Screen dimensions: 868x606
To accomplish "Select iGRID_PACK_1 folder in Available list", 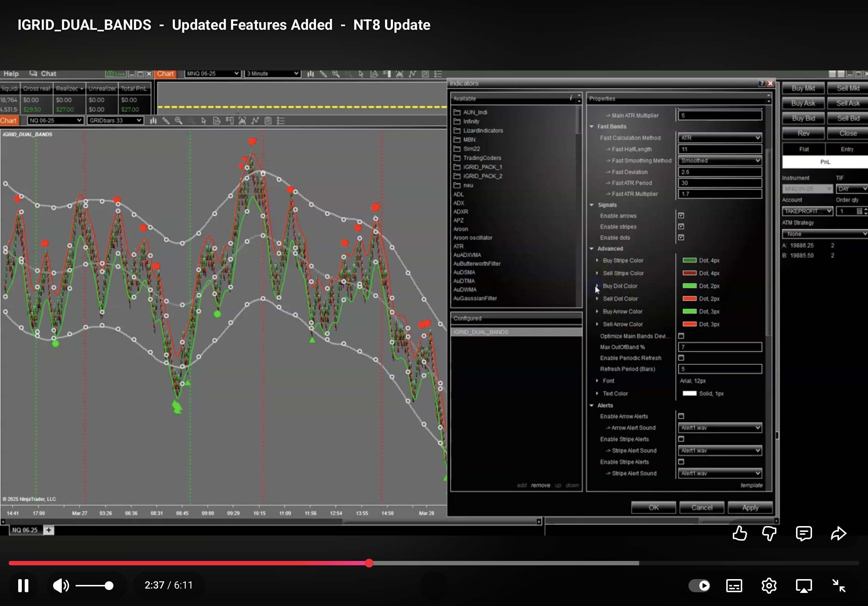I will [482, 167].
